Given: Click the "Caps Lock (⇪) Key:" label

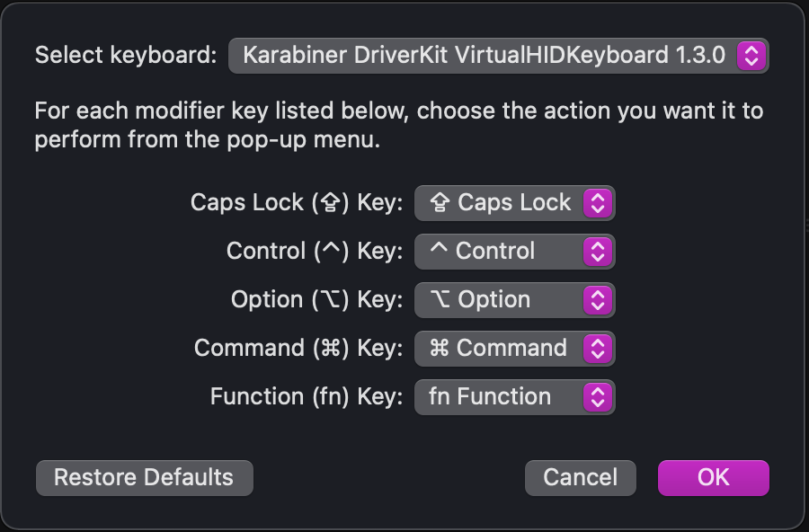Looking at the screenshot, I should (x=297, y=203).
